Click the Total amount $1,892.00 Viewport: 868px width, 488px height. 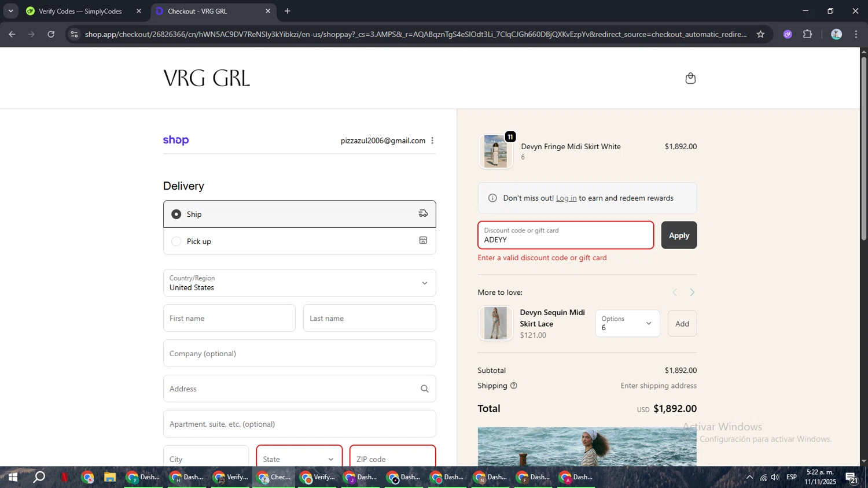[675, 409]
